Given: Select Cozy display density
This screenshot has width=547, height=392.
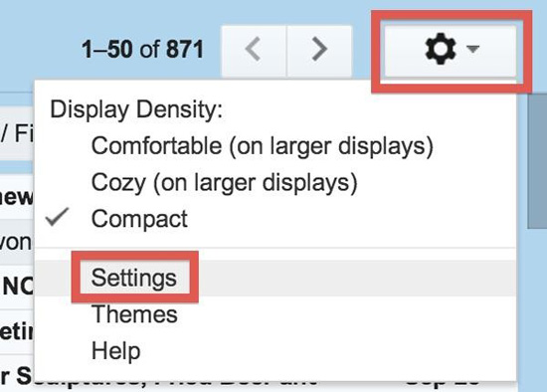Looking at the screenshot, I should pos(225,182).
